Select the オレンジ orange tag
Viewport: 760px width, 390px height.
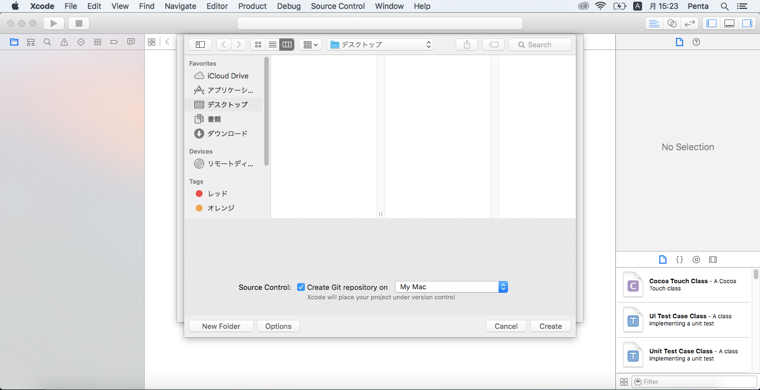coord(223,208)
